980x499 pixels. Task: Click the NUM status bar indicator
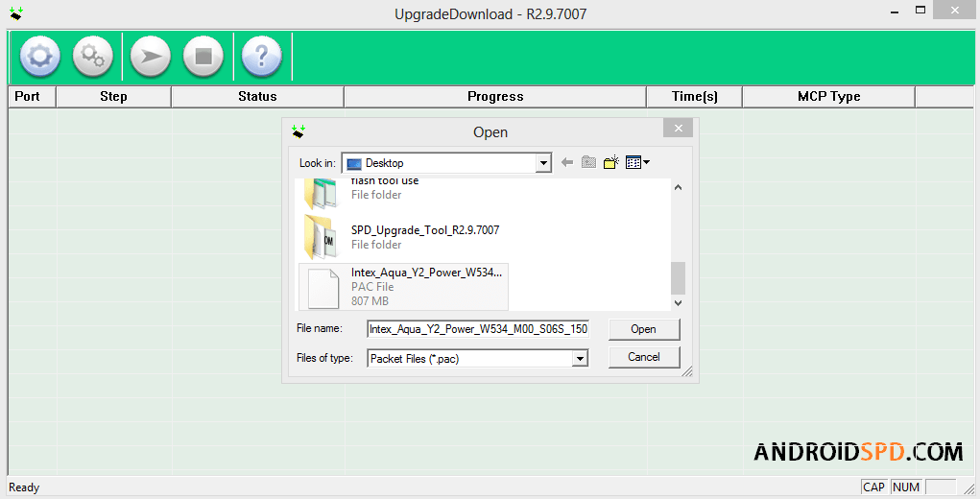(906, 487)
